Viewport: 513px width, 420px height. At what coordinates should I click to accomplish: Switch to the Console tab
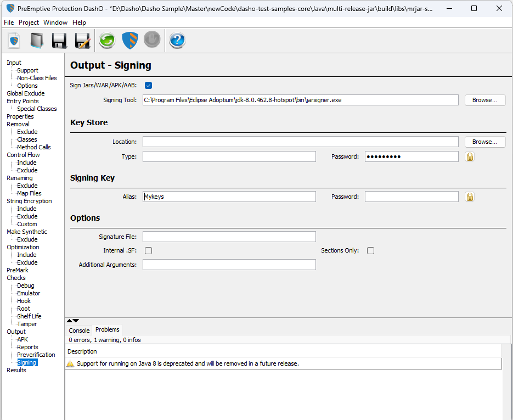[79, 331]
